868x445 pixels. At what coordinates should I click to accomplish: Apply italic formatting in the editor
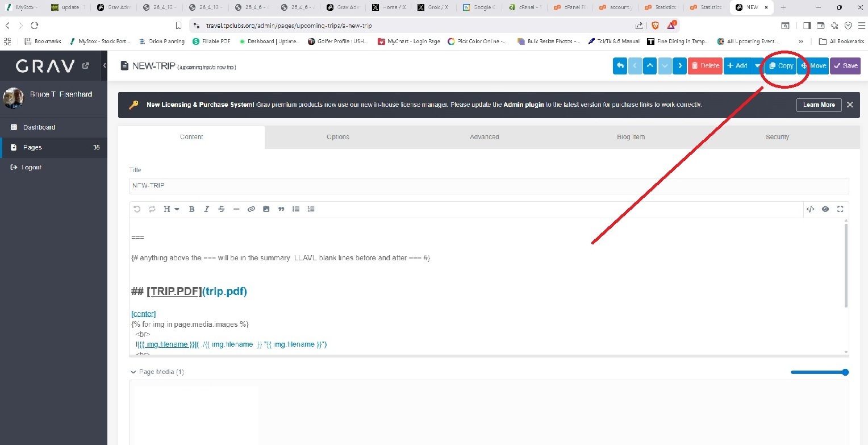coord(207,209)
